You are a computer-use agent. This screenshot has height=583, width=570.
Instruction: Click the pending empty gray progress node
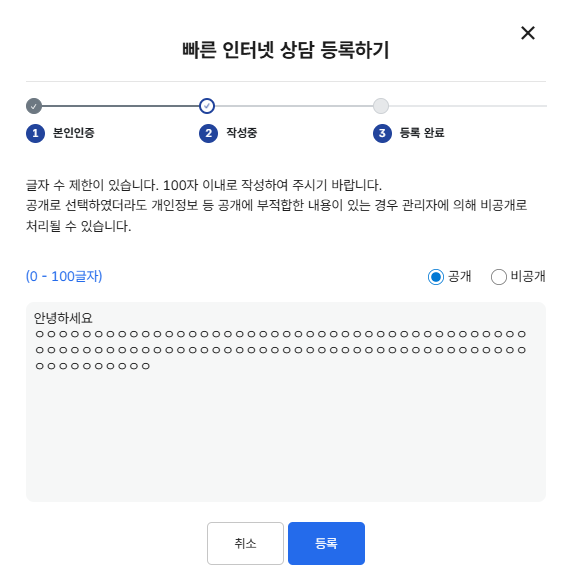point(381,106)
